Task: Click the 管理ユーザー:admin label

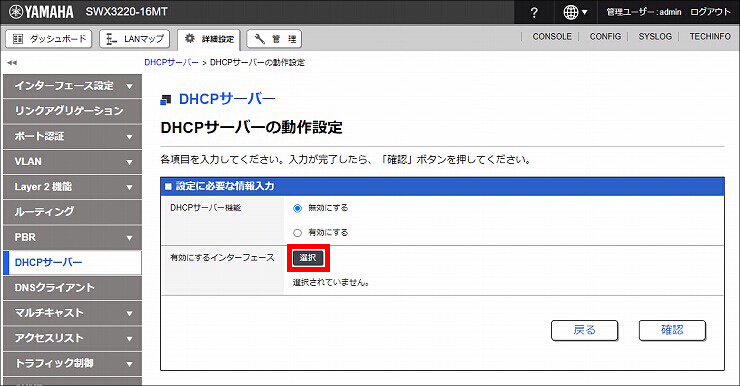Action: click(644, 12)
